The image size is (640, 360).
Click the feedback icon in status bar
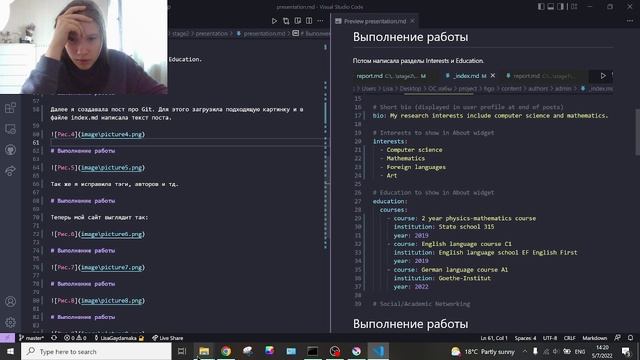tap(618, 338)
